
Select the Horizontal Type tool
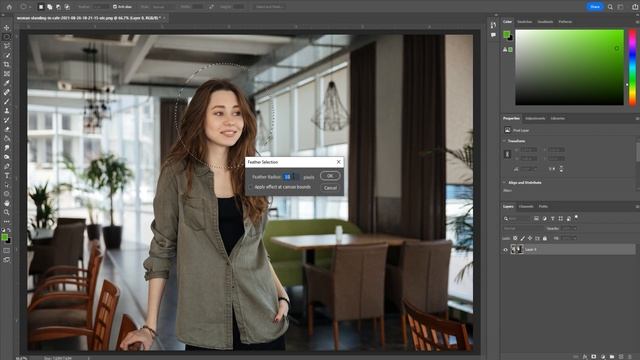7,176
